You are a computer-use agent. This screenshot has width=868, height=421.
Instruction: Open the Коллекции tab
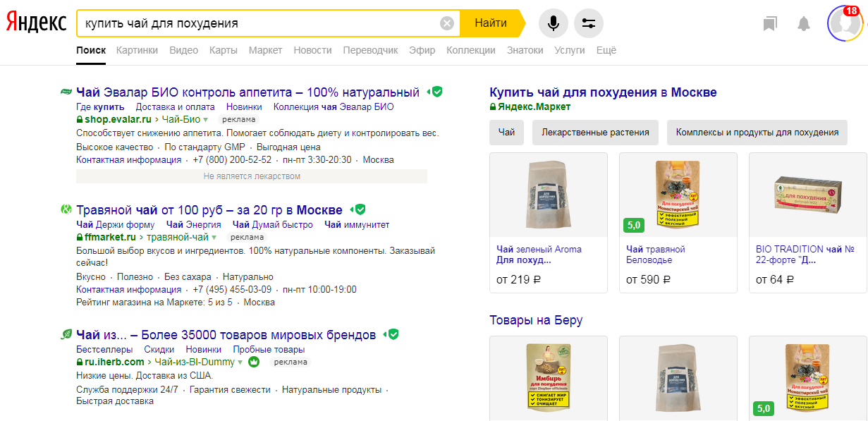click(x=471, y=50)
